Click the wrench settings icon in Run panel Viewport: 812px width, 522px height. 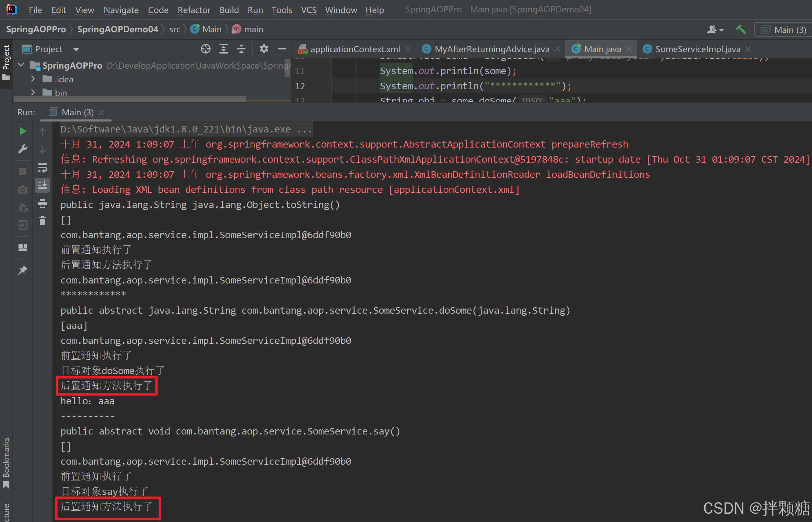tap(23, 149)
